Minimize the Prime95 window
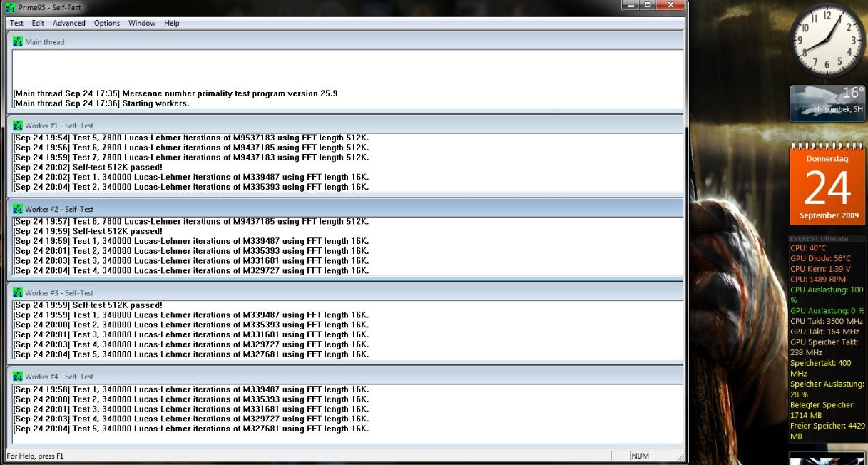 [x=630, y=5]
